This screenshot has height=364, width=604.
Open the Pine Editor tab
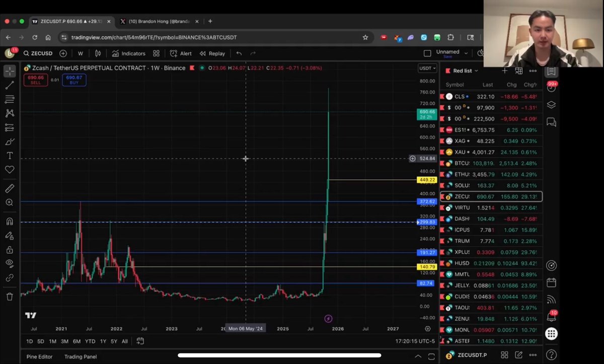point(39,356)
